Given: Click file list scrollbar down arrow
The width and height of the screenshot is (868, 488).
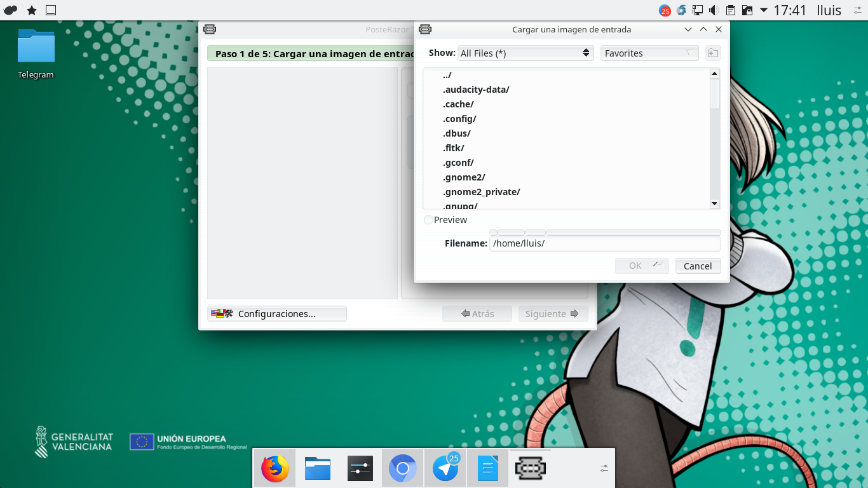Looking at the screenshot, I should point(715,204).
